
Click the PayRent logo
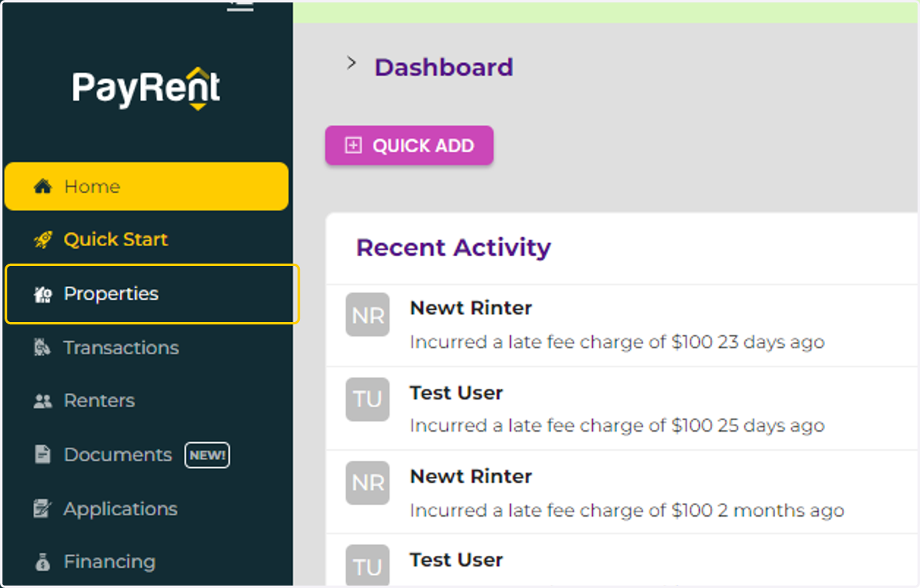click(146, 88)
